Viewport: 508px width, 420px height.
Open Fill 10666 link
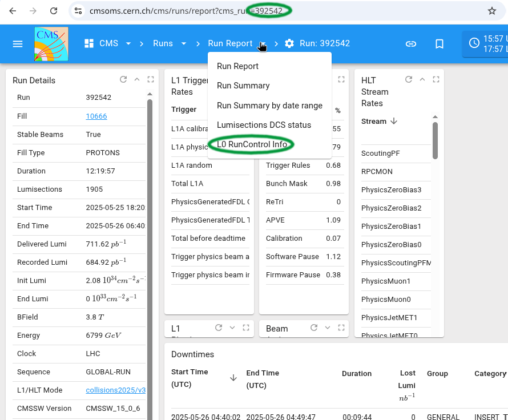point(96,116)
